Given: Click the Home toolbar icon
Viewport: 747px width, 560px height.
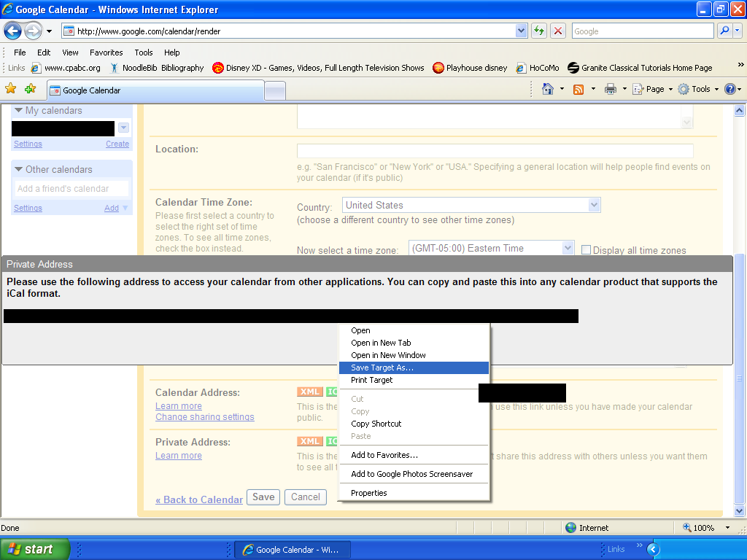Looking at the screenshot, I should (x=548, y=89).
